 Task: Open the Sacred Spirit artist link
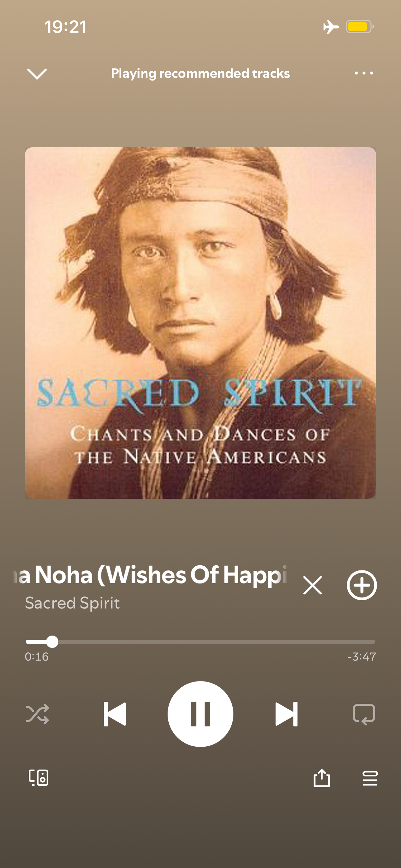pos(72,603)
